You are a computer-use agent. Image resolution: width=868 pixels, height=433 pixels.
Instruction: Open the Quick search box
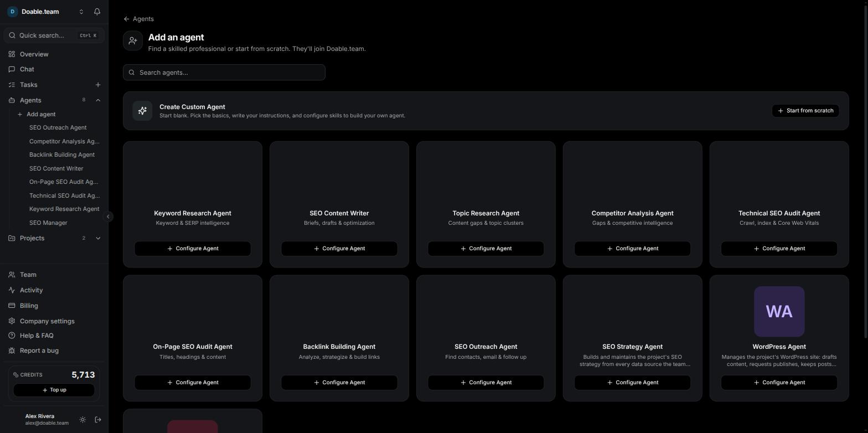54,35
